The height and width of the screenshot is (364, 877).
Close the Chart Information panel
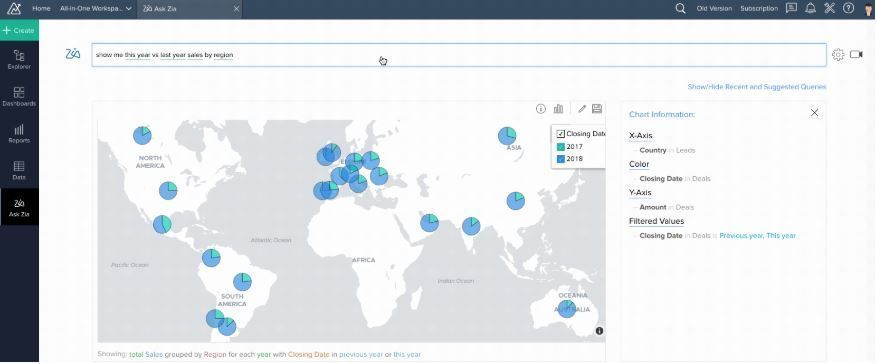pos(814,113)
